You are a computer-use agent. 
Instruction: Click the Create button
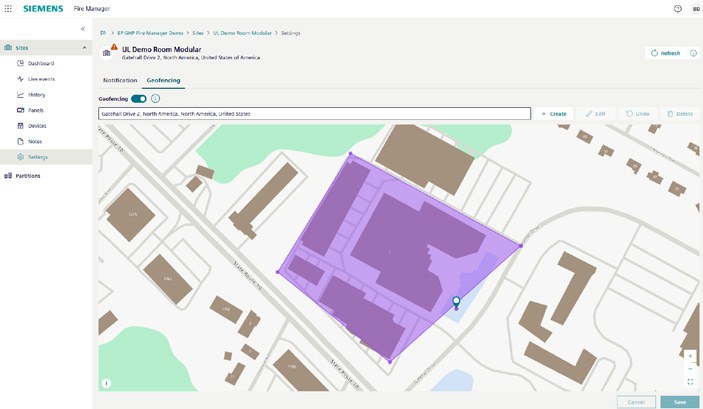tap(554, 114)
